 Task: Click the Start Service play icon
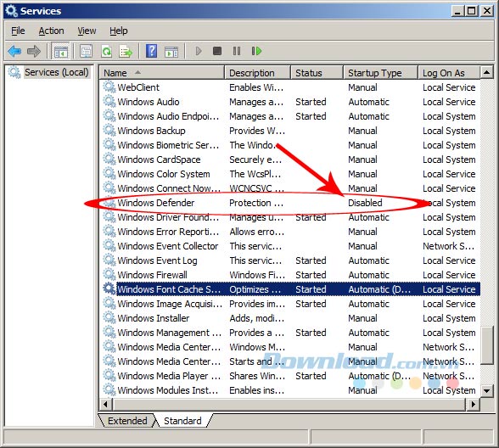click(x=199, y=51)
